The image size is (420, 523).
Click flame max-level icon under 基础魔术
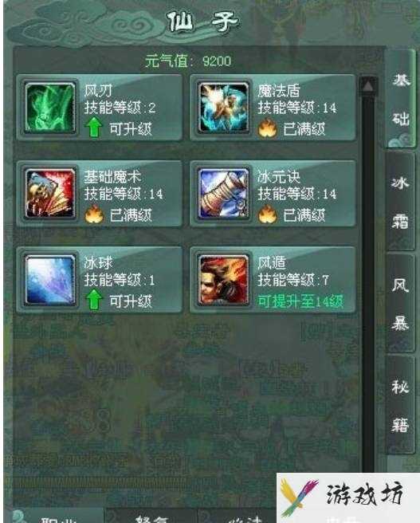pyautogui.click(x=94, y=214)
